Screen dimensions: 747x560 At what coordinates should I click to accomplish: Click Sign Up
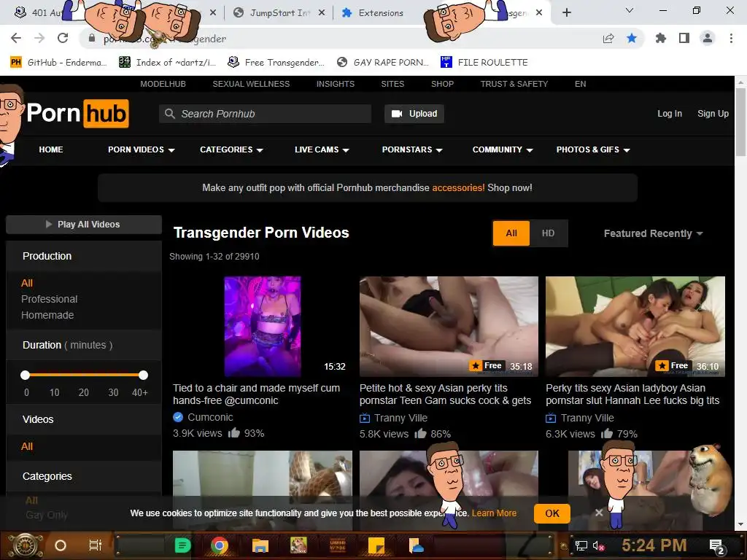click(x=713, y=114)
